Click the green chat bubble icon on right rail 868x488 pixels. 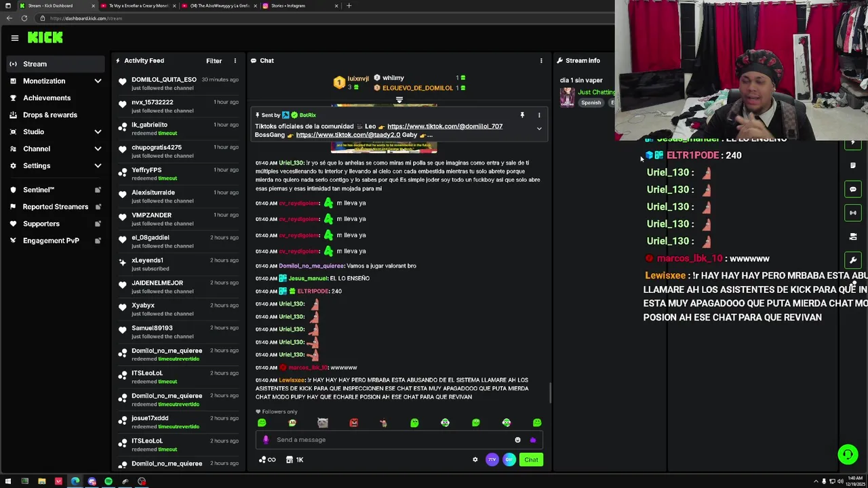point(853,189)
